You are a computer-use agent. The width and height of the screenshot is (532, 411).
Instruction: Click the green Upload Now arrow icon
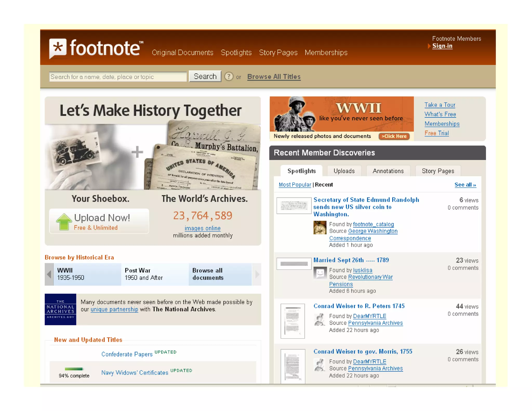(64, 222)
